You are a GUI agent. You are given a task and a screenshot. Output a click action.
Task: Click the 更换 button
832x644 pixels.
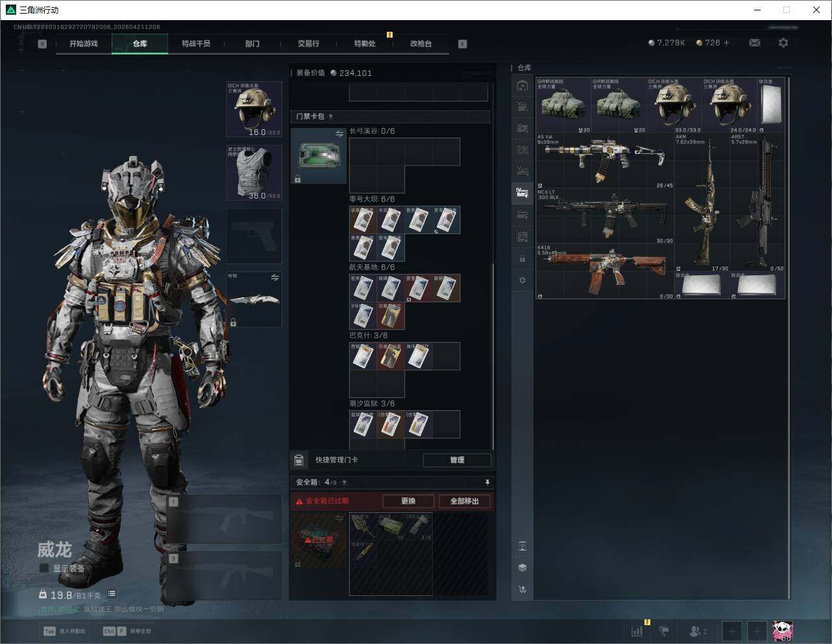pos(408,501)
